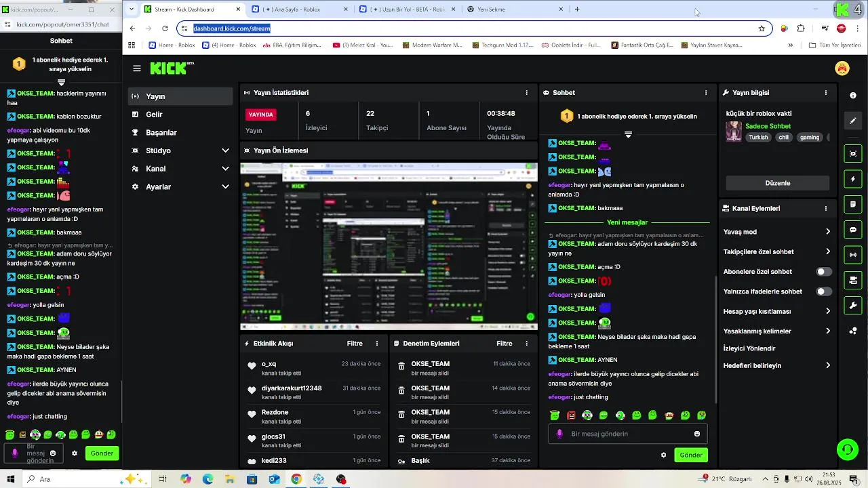Click the wrench icon in right icon strip

pyautogui.click(x=853, y=306)
